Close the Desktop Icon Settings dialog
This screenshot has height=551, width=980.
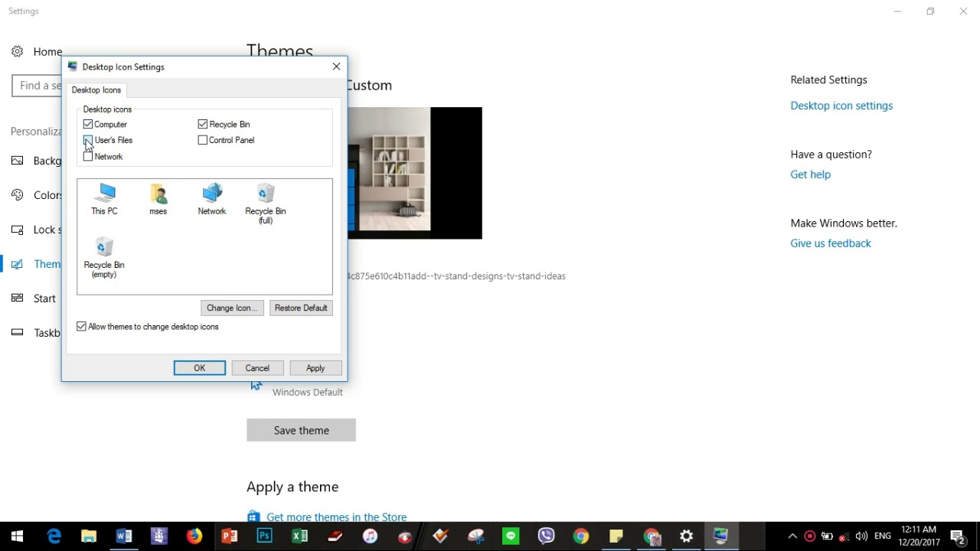(336, 67)
